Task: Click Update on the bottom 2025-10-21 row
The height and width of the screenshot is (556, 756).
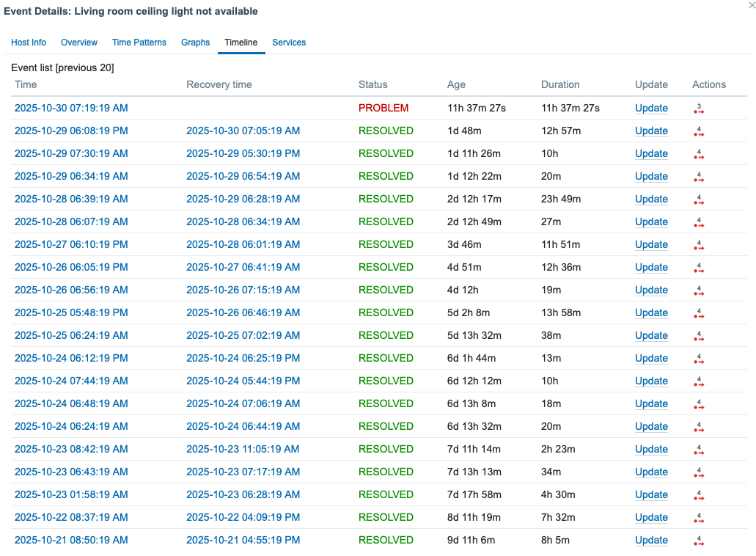Action: tap(651, 540)
